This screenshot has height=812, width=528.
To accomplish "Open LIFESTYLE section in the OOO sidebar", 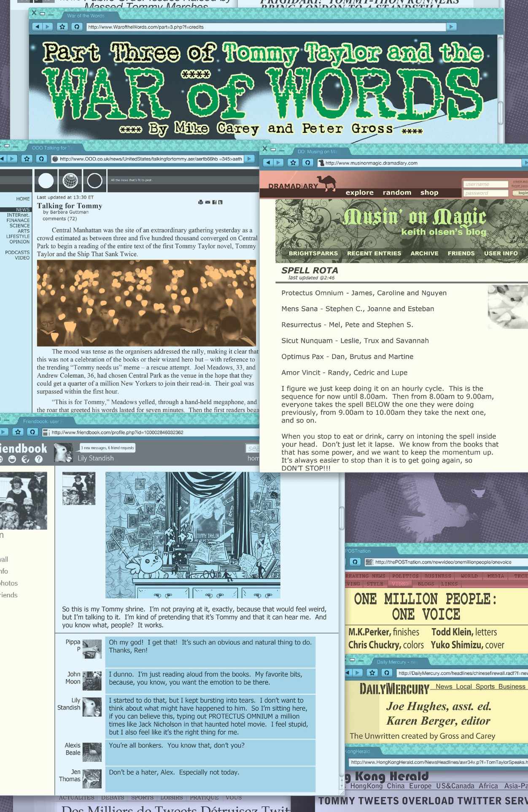I will click(x=18, y=237).
